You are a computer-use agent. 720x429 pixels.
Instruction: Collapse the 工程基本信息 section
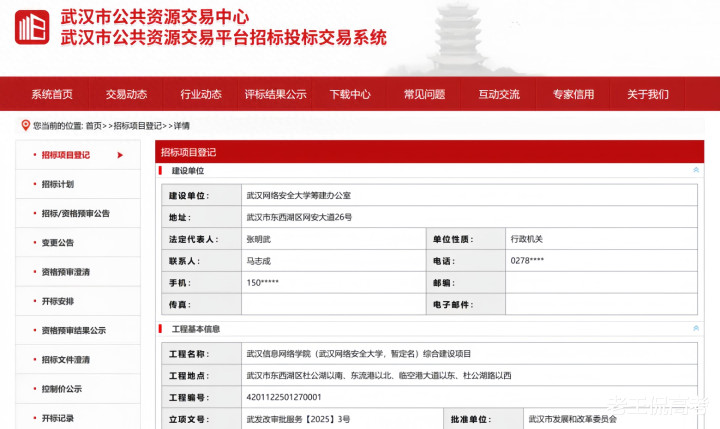tap(696, 328)
